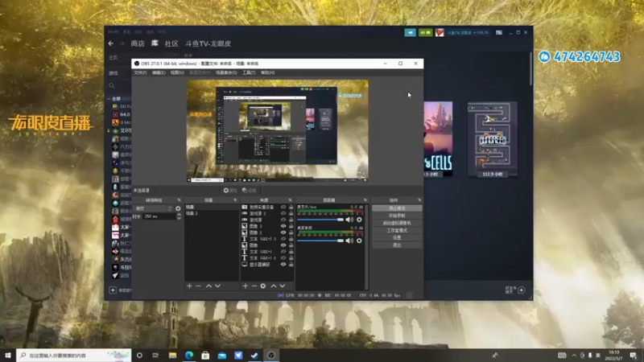
Task: Move the source up in the Sources panel
Action: pos(274,286)
